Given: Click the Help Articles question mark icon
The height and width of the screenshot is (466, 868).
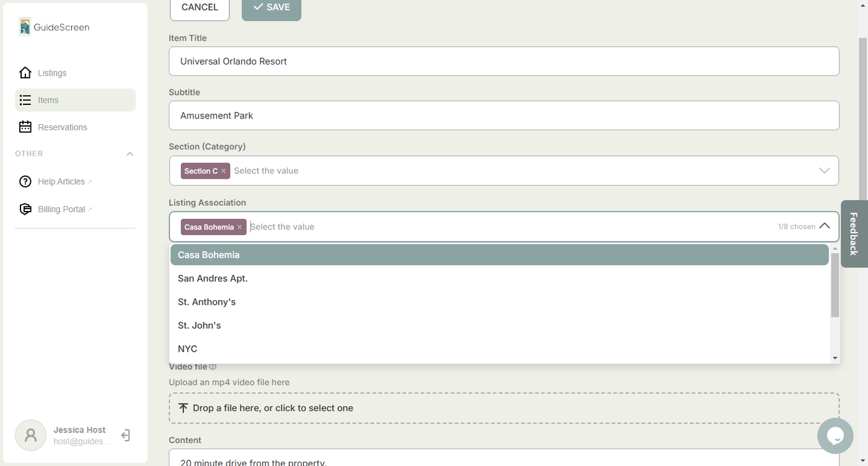Looking at the screenshot, I should click(25, 182).
